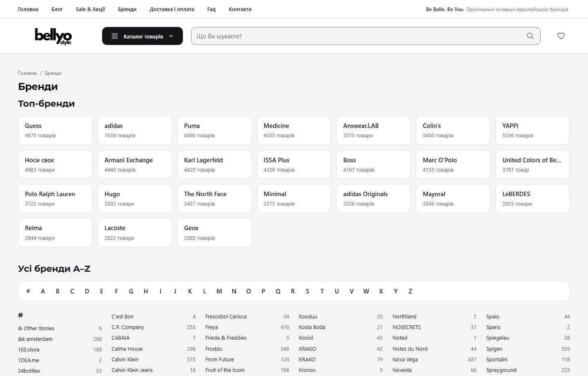Viewport: 588px width, 376px height.
Task: Open Контакти in top navigation
Action: pyautogui.click(x=240, y=9)
